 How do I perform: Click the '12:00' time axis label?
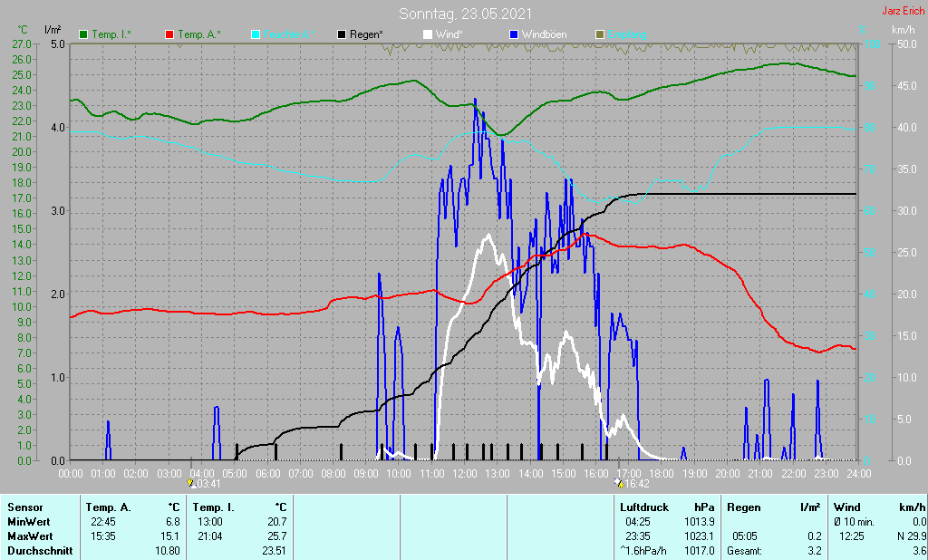click(465, 474)
